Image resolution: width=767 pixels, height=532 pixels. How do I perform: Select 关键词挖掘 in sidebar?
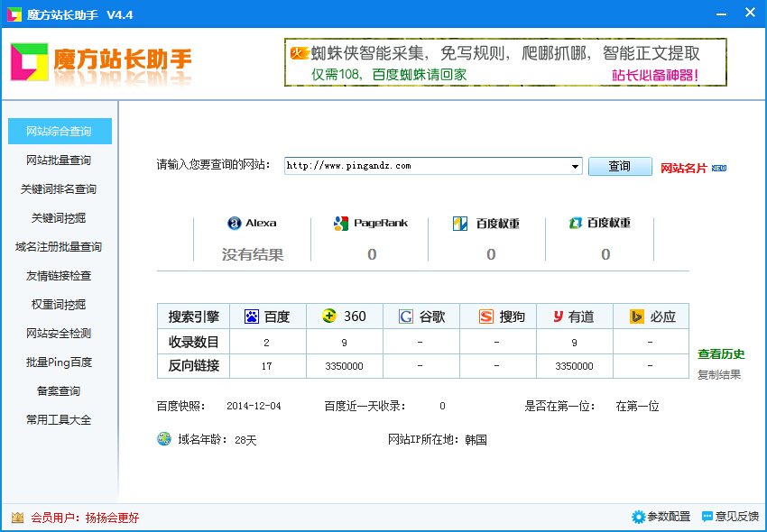(59, 217)
